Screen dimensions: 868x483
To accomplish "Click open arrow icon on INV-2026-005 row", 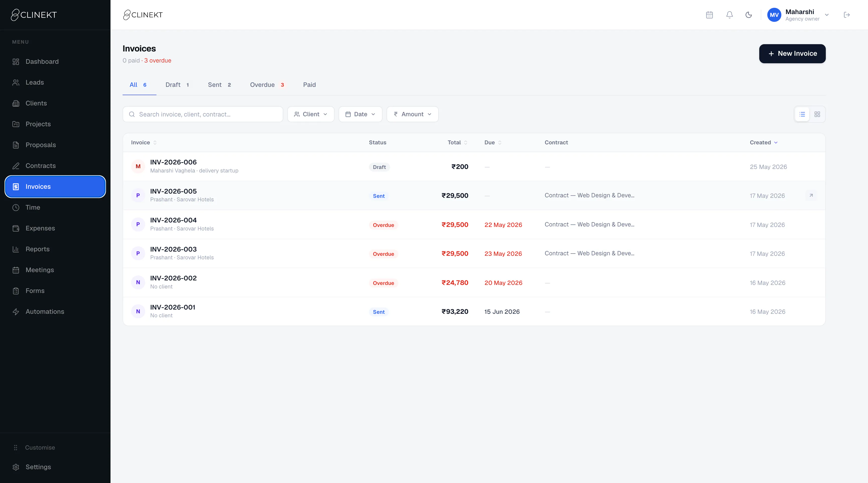I will pos(811,195).
